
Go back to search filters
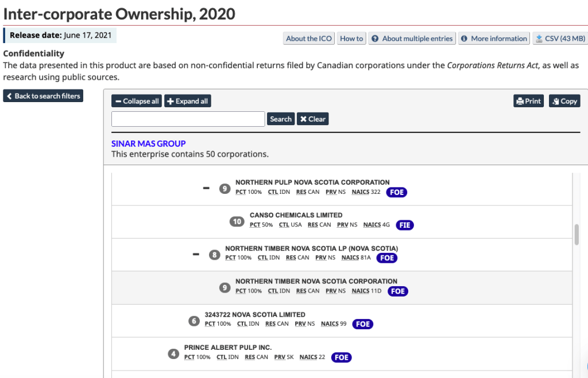43,96
